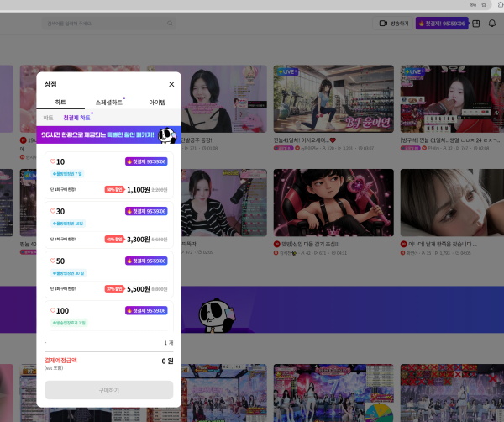
Task: Click the 3,300원 price
Action: click(139, 240)
